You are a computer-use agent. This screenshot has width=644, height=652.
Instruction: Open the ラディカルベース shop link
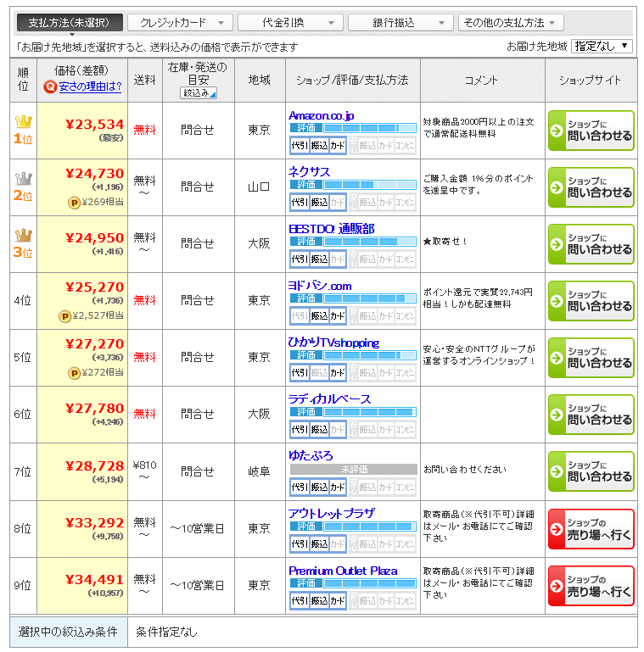click(329, 399)
